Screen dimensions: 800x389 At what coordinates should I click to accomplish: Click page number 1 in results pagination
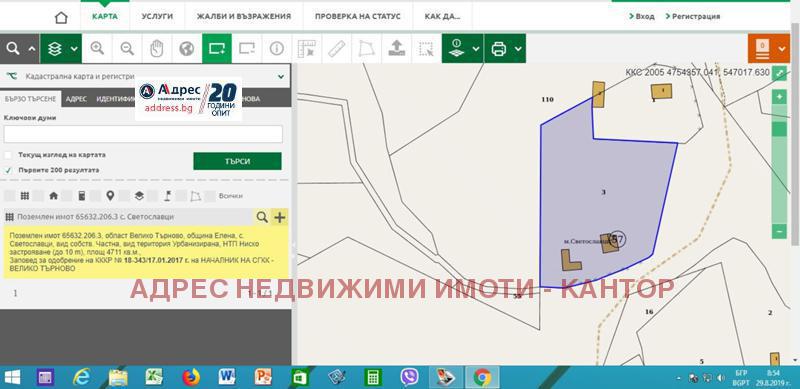(15, 293)
